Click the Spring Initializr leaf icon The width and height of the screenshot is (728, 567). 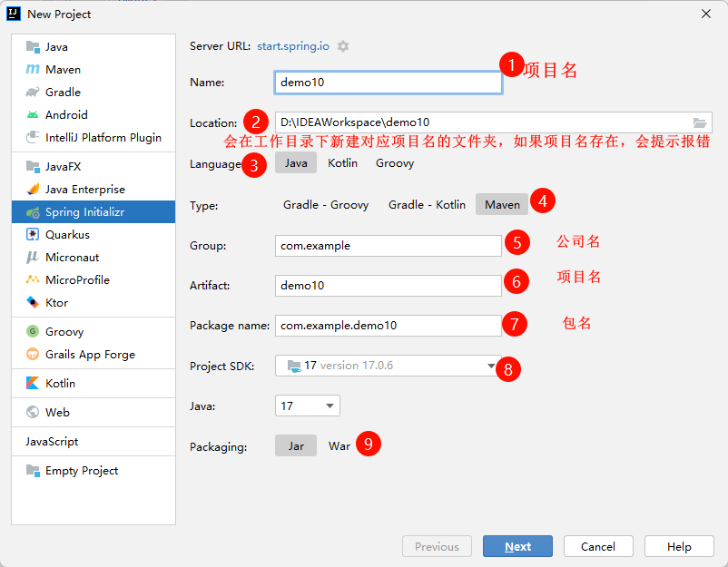[x=33, y=212]
